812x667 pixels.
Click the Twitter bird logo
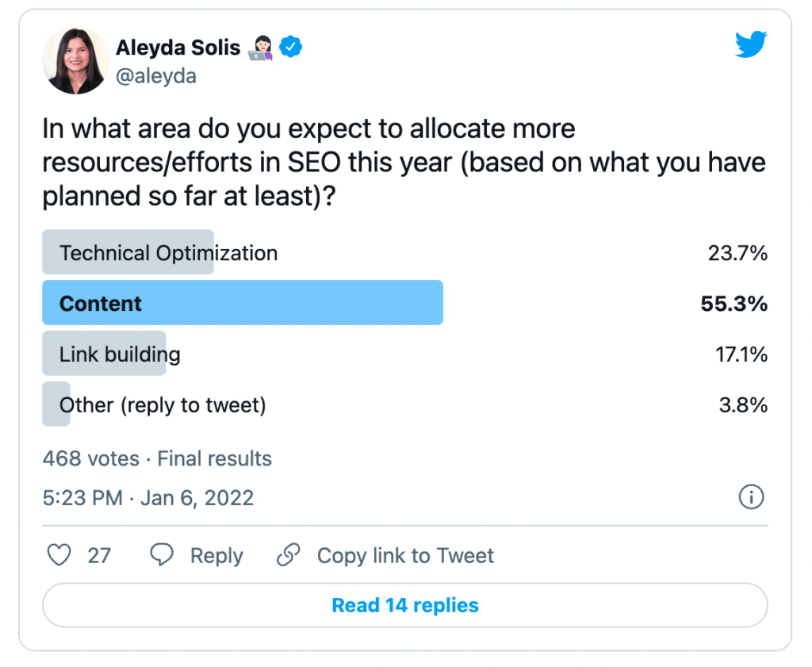(x=750, y=45)
